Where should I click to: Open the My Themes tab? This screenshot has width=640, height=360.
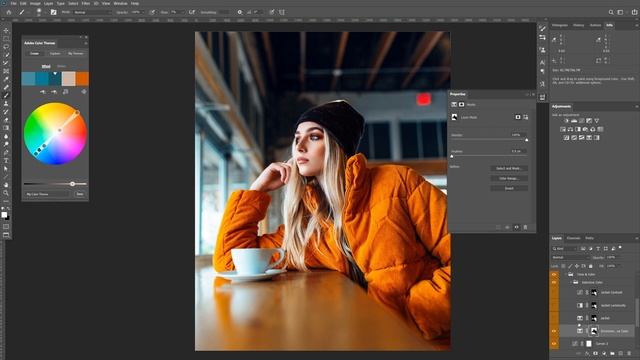76,53
